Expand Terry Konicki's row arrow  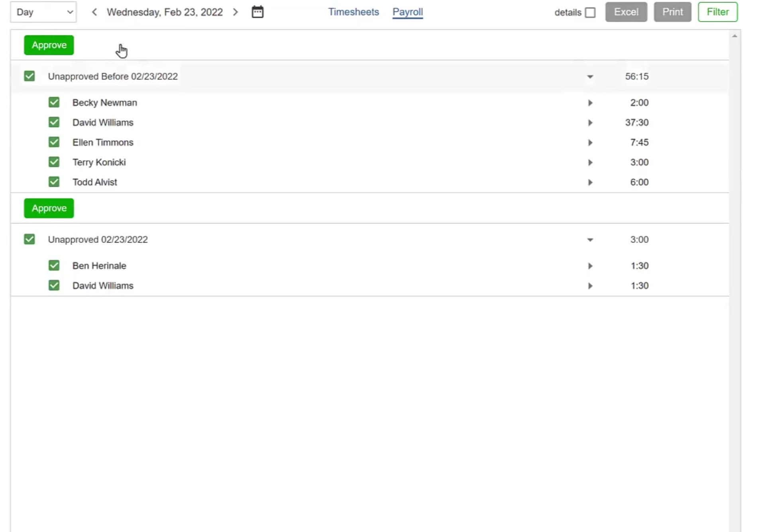(x=590, y=162)
